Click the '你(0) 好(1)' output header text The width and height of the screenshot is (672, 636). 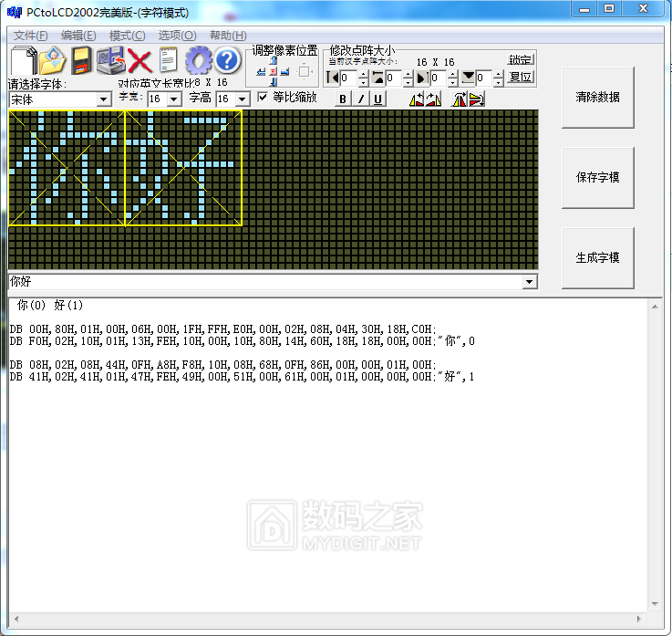click(50, 306)
